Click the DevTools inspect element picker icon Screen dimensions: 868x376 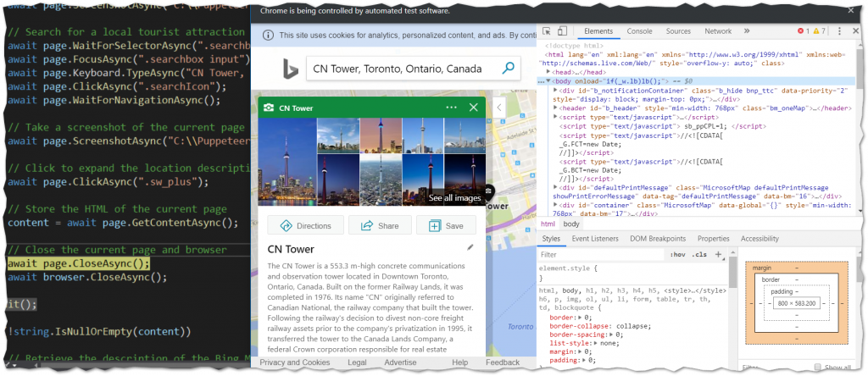(547, 31)
